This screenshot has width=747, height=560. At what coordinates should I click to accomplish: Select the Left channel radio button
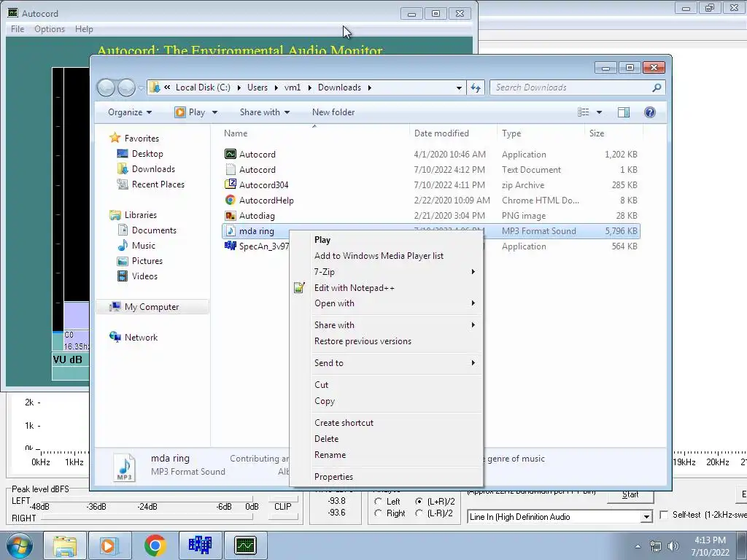(379, 502)
